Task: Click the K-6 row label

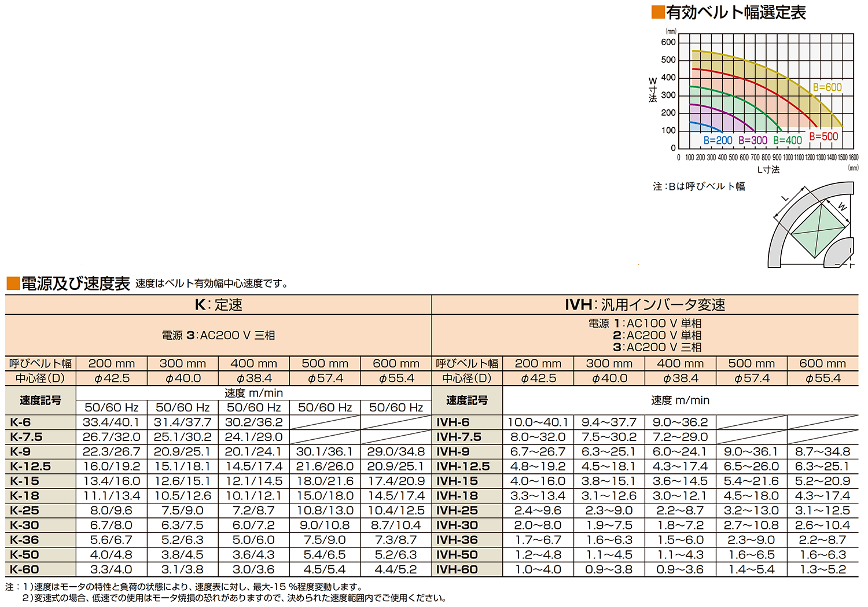Action: (41, 422)
